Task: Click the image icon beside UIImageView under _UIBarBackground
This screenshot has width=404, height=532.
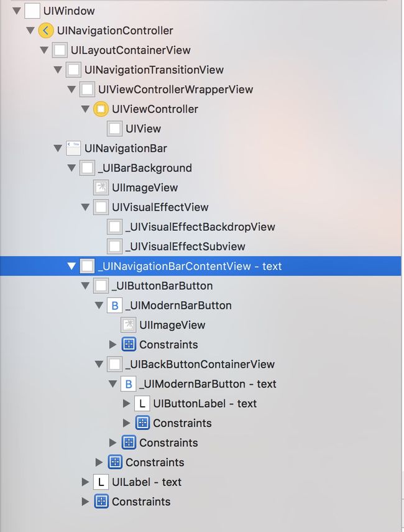Action: point(101,188)
